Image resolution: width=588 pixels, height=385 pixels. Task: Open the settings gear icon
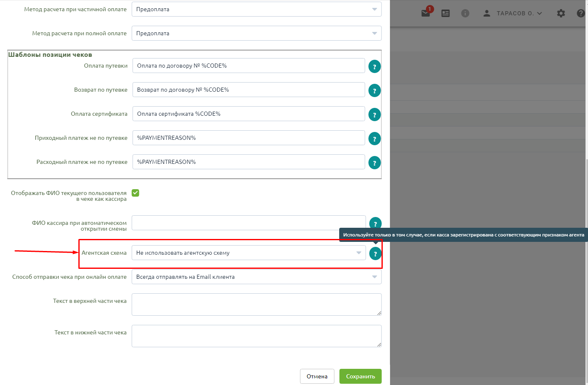point(561,13)
